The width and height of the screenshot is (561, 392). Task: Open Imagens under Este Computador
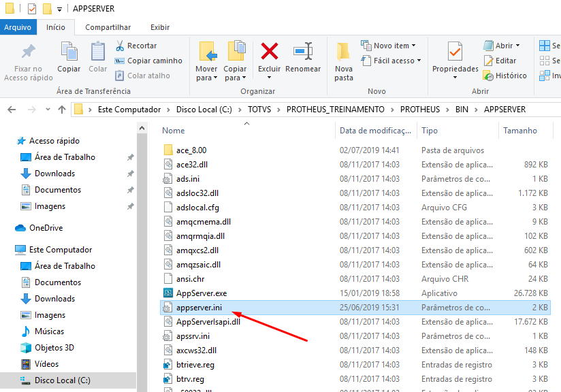[50, 315]
